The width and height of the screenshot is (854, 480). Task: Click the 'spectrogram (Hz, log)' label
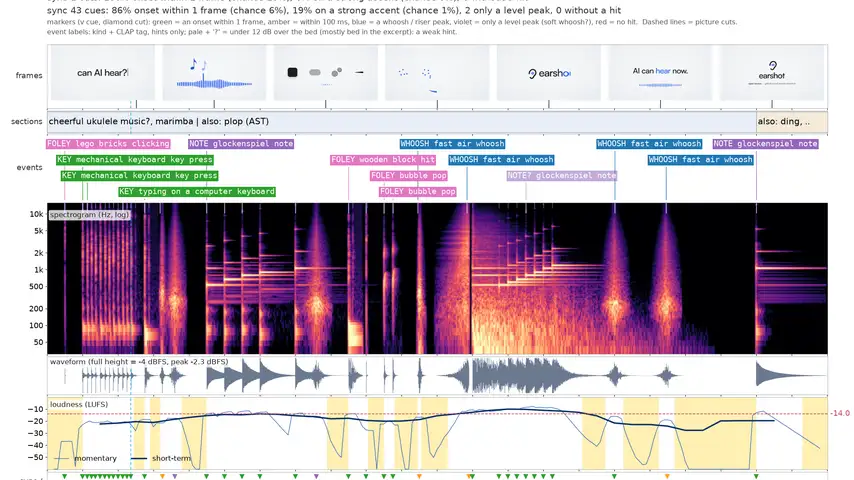(90, 215)
